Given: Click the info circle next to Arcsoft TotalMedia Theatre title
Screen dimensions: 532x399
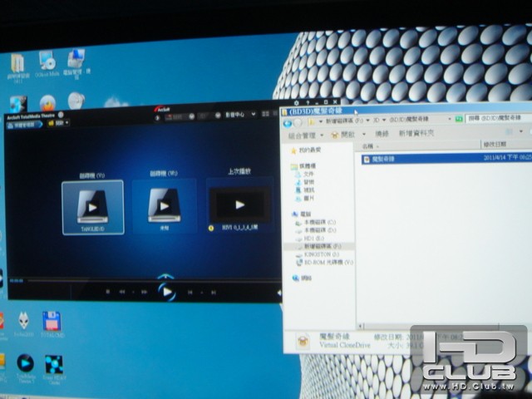Looking at the screenshot, I should (61, 115).
